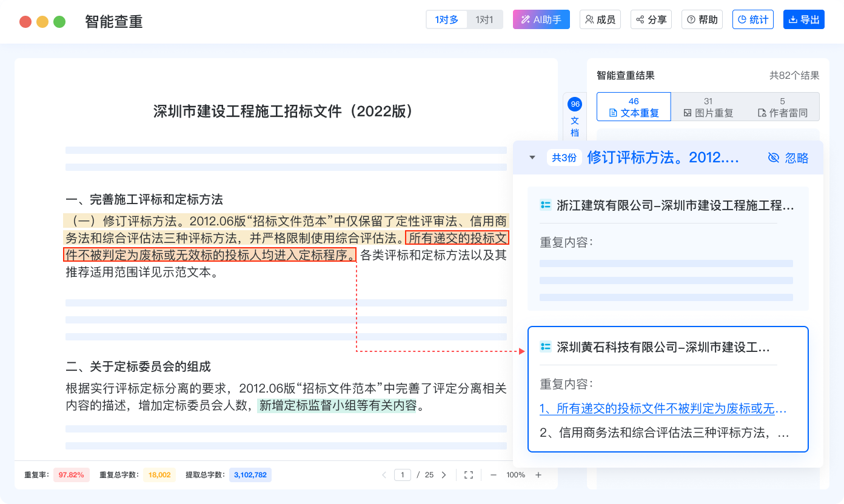Open the 统计 statistics view
The image size is (844, 504).
click(x=753, y=20)
